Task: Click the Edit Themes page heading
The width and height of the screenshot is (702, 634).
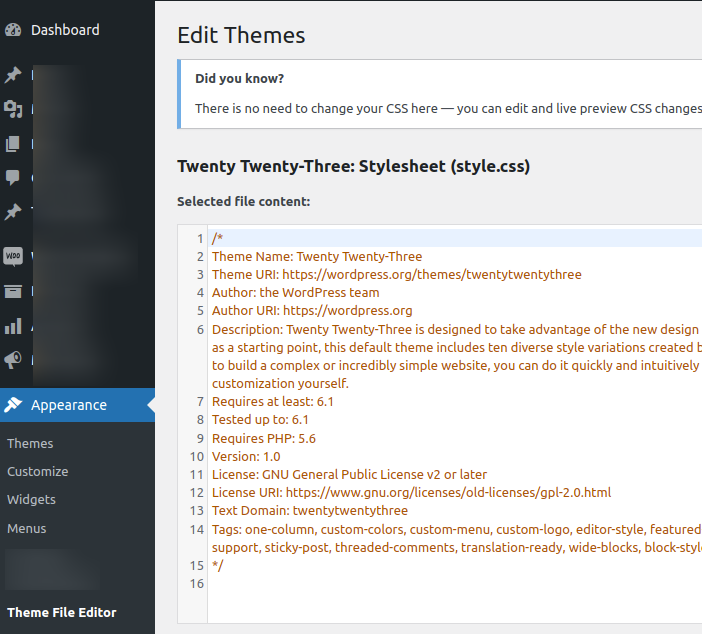Action: (241, 35)
